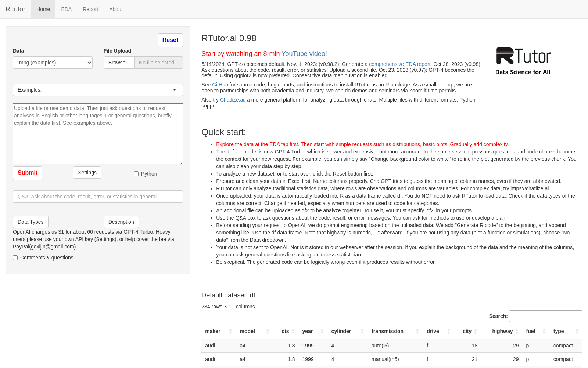The image size is (588, 368).
Task: Focus the main request text area
Action: (98, 134)
